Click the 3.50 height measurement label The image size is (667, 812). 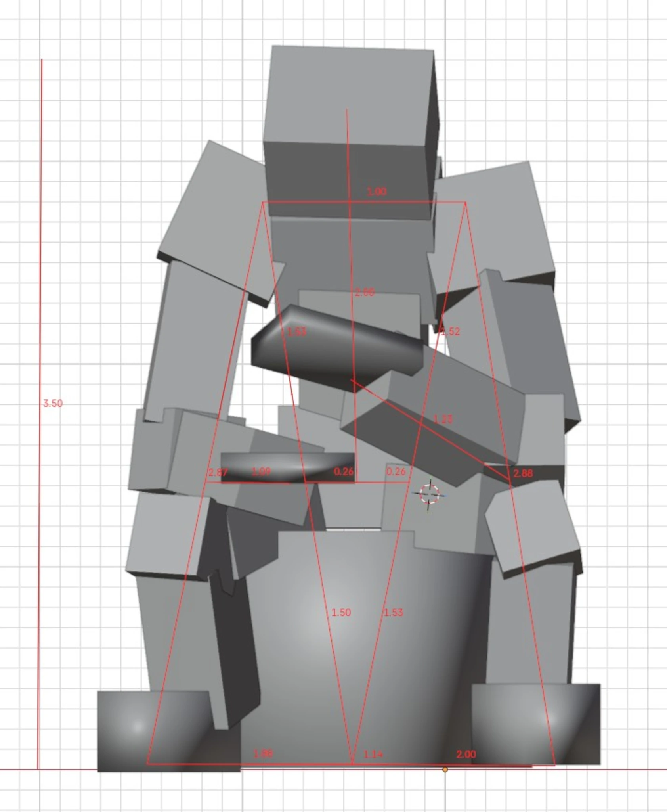tap(53, 404)
